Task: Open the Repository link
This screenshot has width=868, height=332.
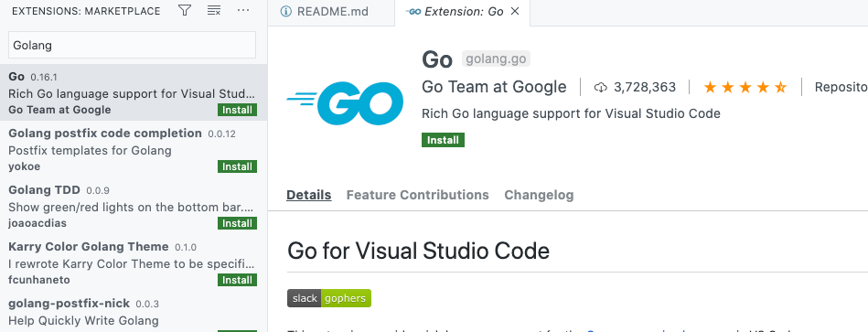Action: [x=841, y=87]
